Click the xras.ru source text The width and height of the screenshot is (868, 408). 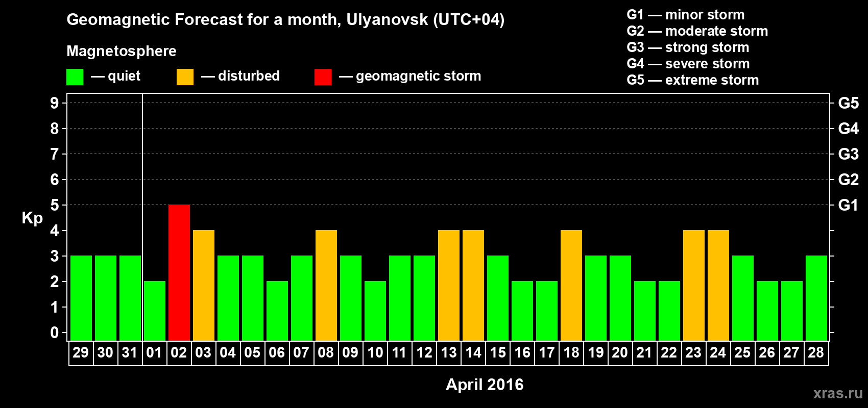pos(838,393)
